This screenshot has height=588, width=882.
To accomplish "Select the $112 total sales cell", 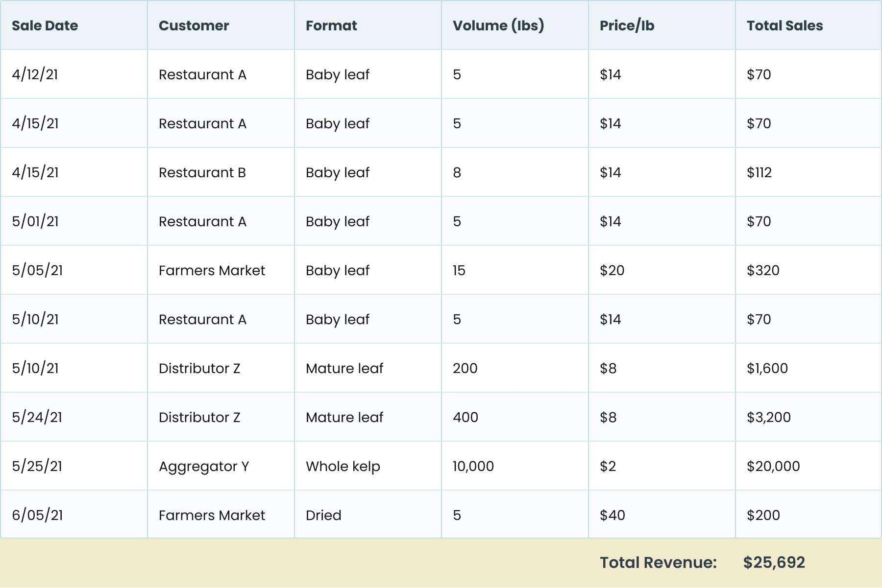I will (x=759, y=172).
